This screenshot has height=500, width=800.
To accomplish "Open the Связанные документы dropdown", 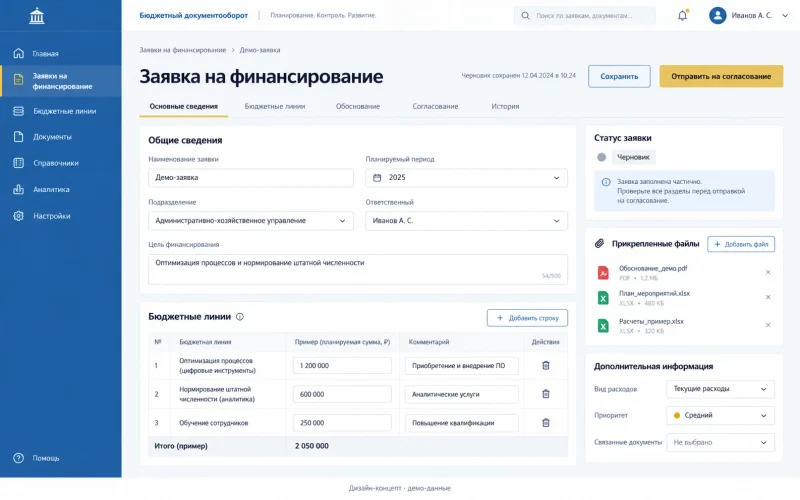I will [720, 442].
